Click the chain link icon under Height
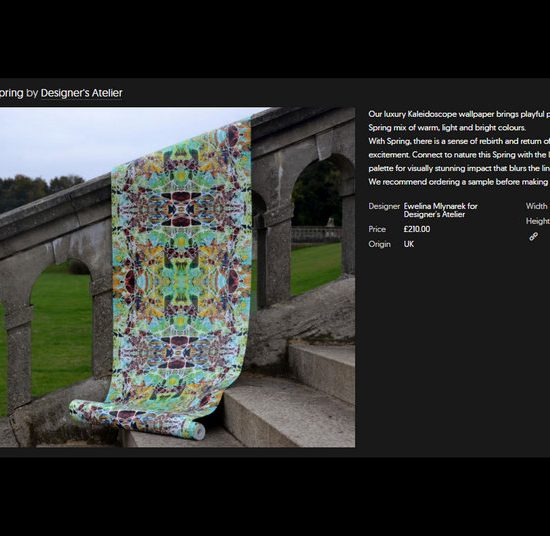550x536 pixels. pyautogui.click(x=533, y=236)
